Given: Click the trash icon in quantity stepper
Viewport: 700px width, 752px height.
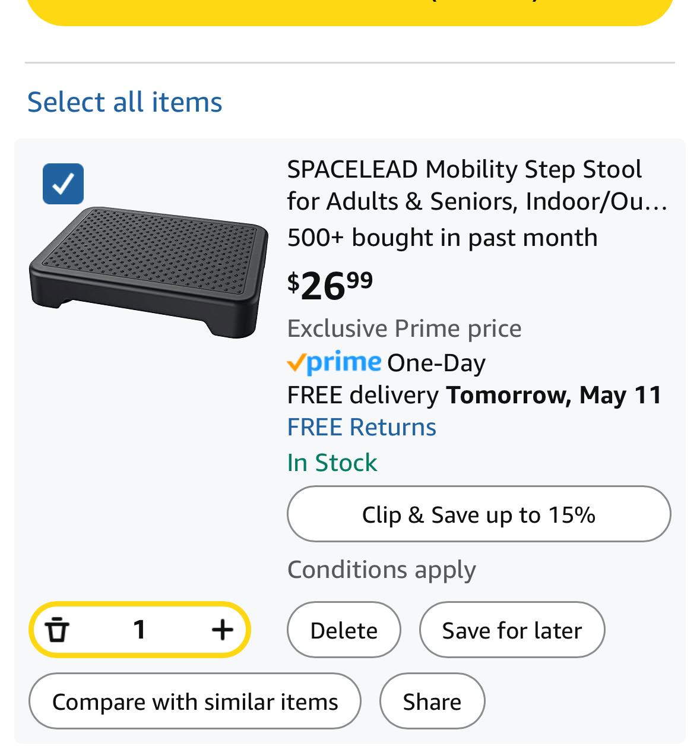Looking at the screenshot, I should pyautogui.click(x=57, y=630).
